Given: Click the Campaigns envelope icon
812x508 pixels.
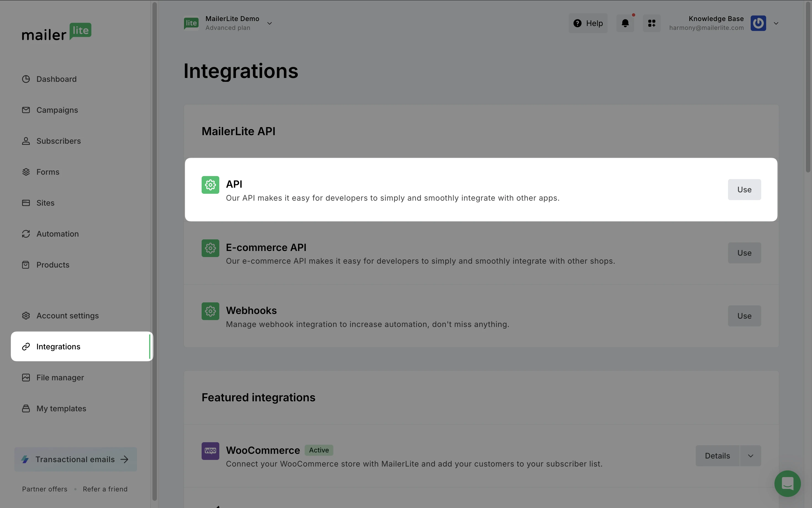Looking at the screenshot, I should pos(26,110).
